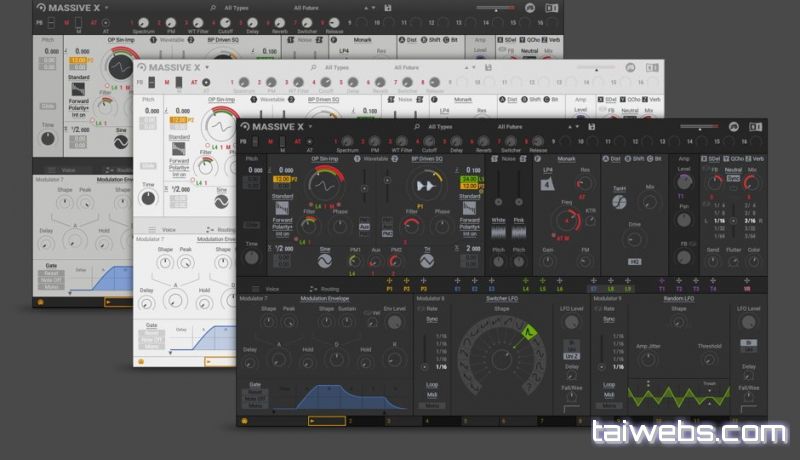
Task: Click the preset search magnifier icon in dark window
Action: click(x=418, y=127)
